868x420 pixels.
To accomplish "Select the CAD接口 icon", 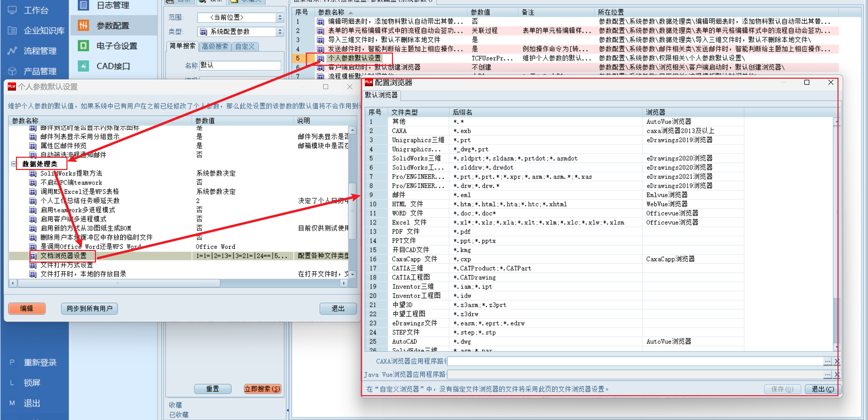I will (x=83, y=66).
